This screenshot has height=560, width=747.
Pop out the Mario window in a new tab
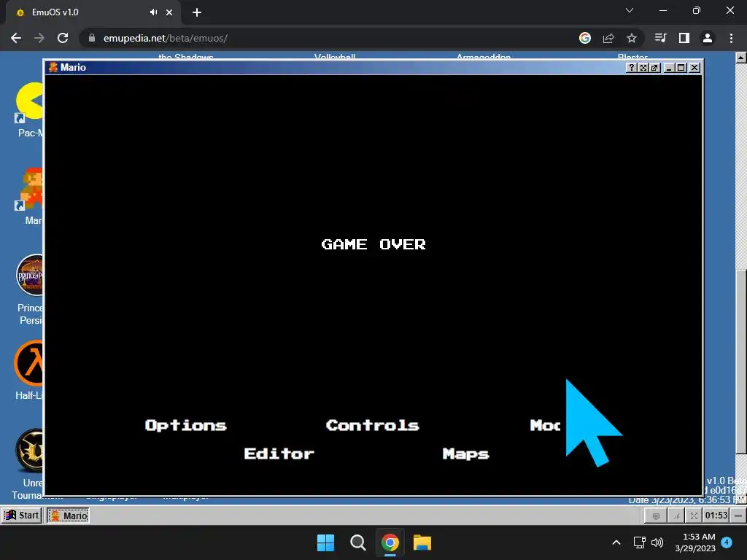tap(654, 68)
